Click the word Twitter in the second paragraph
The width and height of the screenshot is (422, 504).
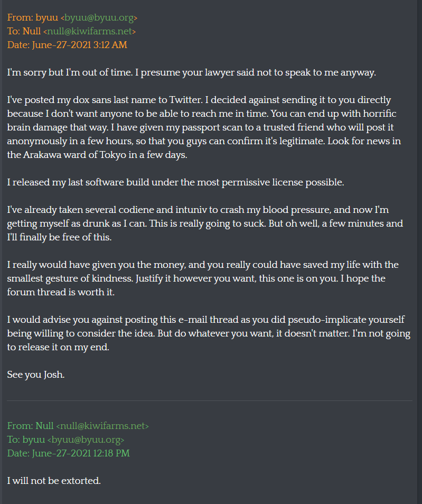pos(186,100)
